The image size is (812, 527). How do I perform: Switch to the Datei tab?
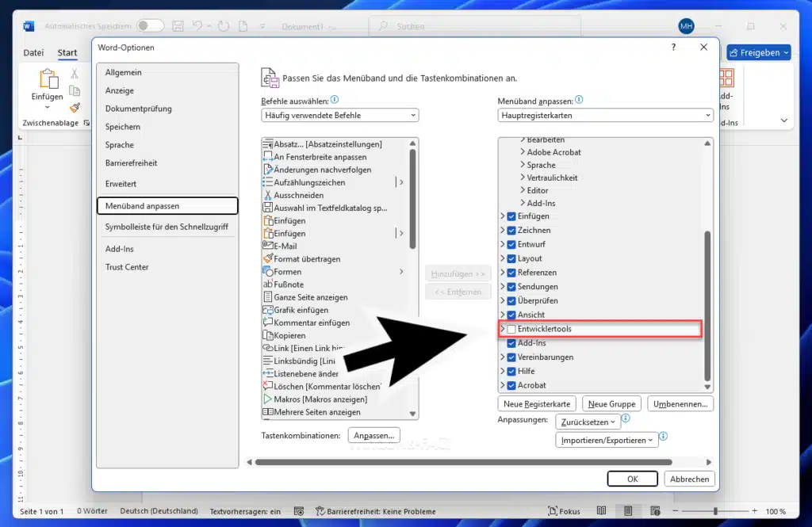pos(33,52)
